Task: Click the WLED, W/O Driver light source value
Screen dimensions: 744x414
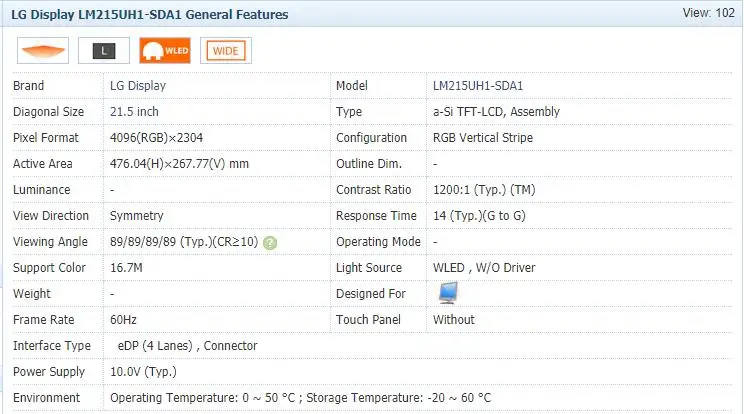Action: coord(484,268)
